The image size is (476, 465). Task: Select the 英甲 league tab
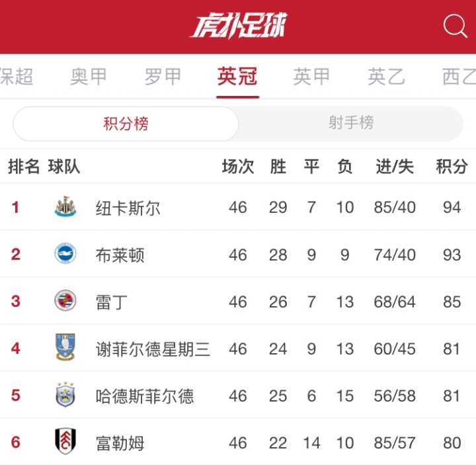tap(311, 77)
